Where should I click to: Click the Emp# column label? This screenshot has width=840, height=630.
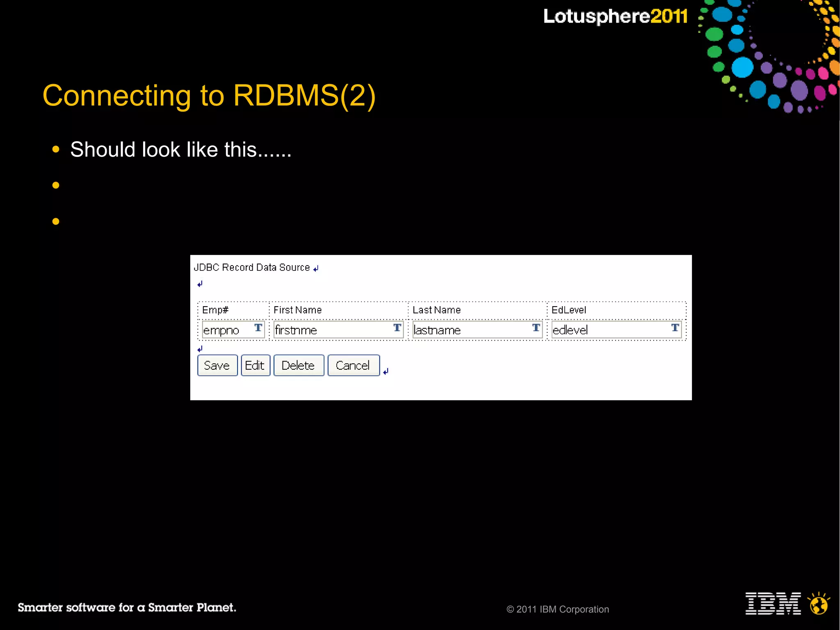coord(215,310)
